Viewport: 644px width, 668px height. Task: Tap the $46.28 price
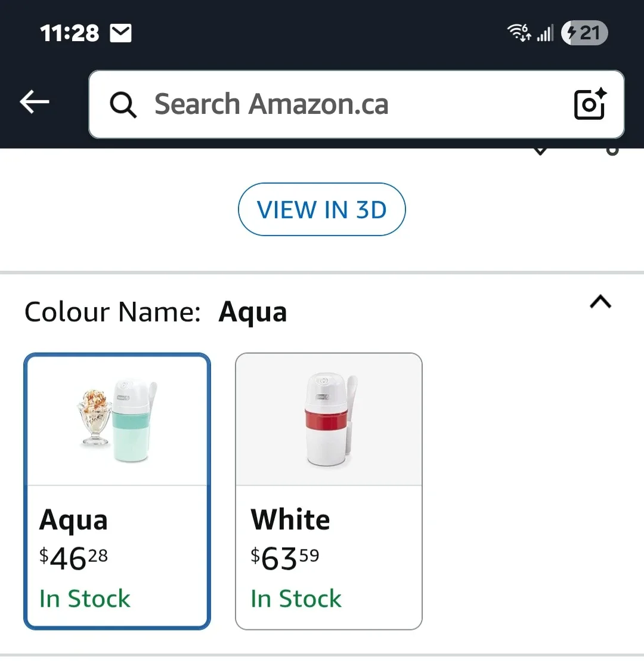74,558
